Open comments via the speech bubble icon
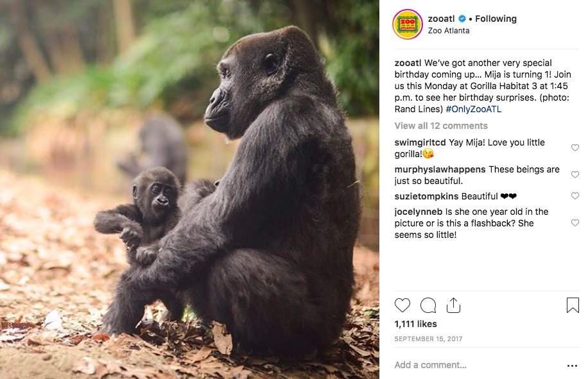The height and width of the screenshot is (379, 588). tap(428, 305)
